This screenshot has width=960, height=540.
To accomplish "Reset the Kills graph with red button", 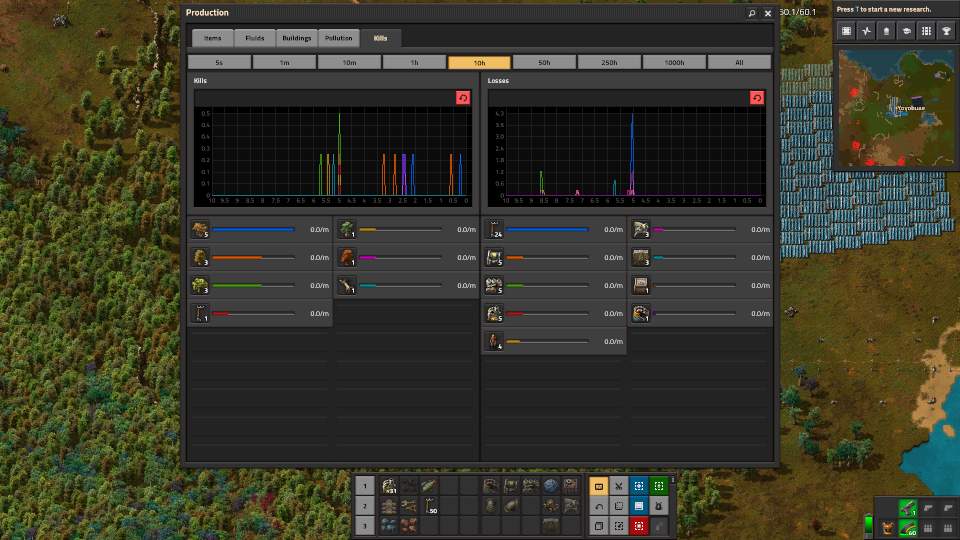I will (x=463, y=98).
